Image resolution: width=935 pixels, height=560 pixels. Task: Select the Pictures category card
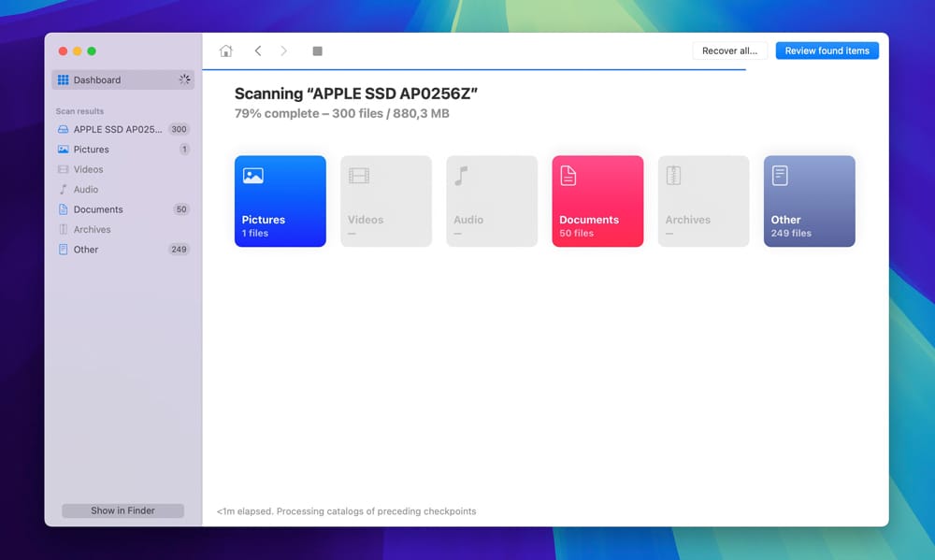point(280,200)
